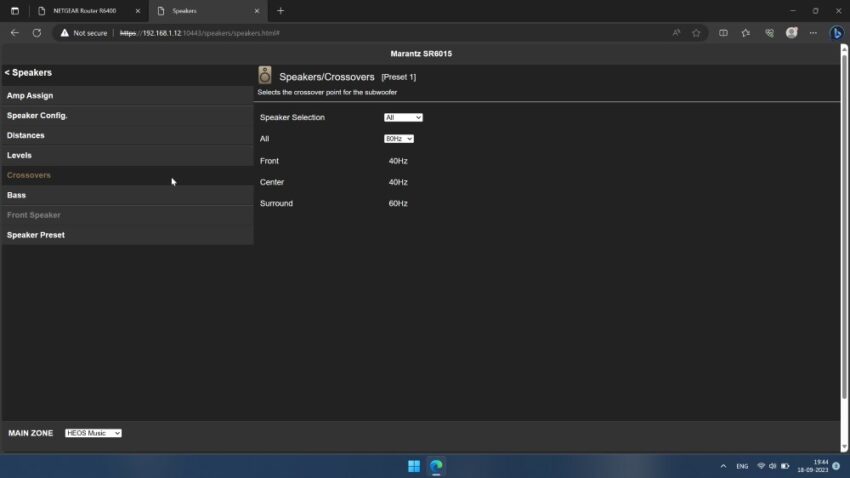Open the split screen icon
The width and height of the screenshot is (850, 478).
click(724, 33)
